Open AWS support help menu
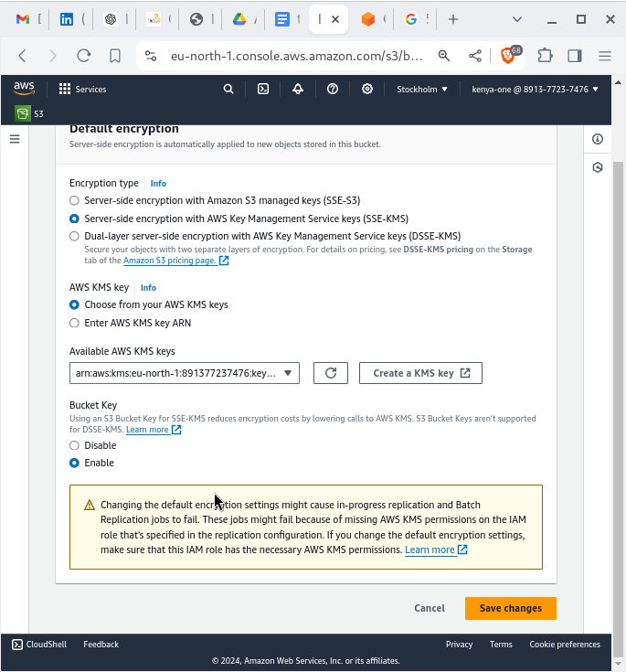The image size is (626, 672). click(x=333, y=90)
